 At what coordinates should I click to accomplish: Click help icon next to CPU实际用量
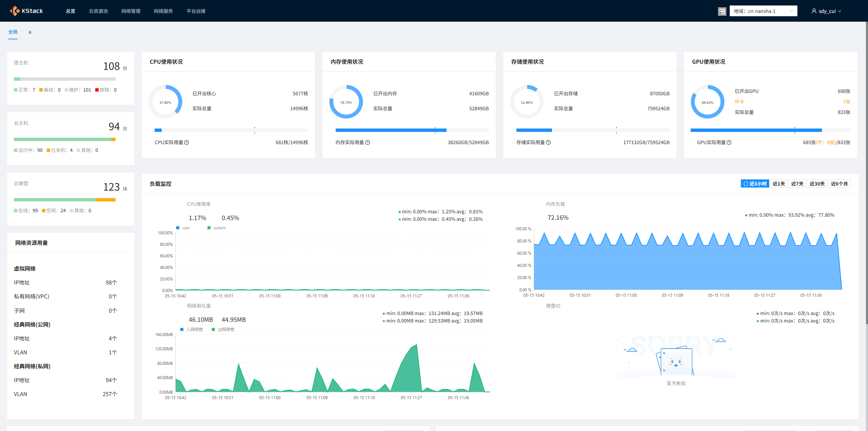186,142
